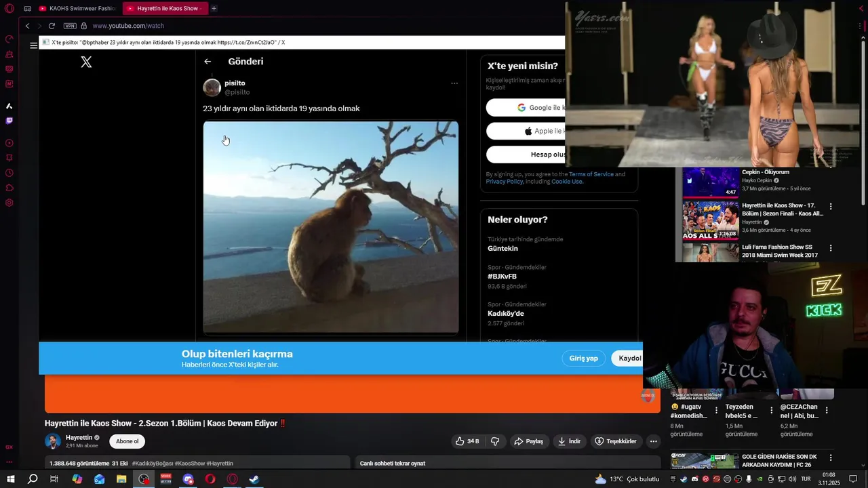The width and height of the screenshot is (868, 488).
Task: Open Windows taskbar search
Action: 33,479
